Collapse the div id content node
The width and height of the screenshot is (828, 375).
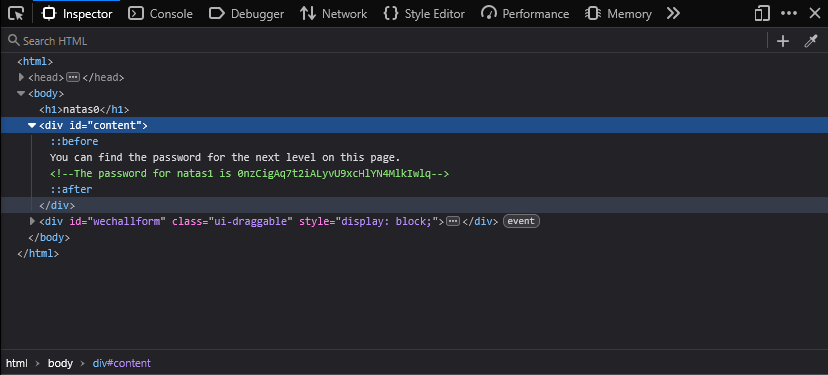coord(32,126)
